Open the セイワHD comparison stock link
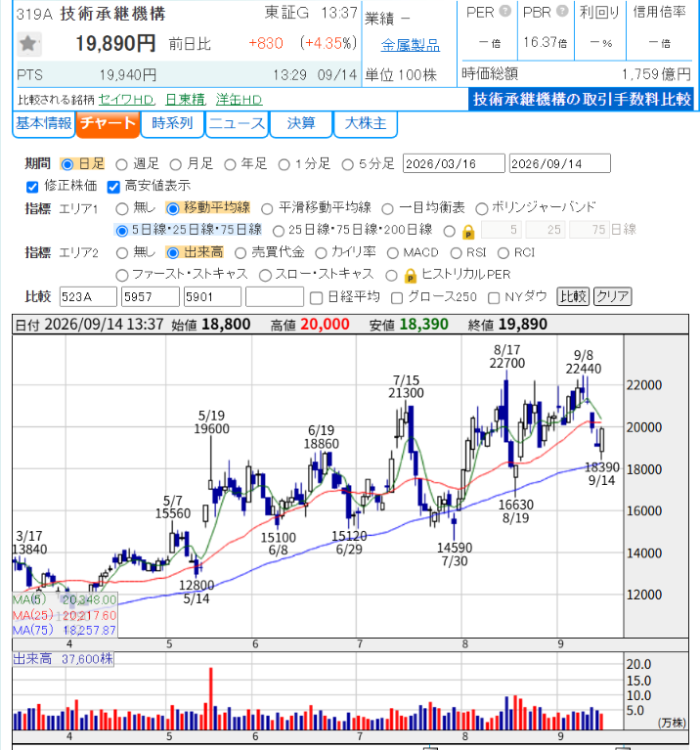The width and height of the screenshot is (700, 750). tap(127, 100)
